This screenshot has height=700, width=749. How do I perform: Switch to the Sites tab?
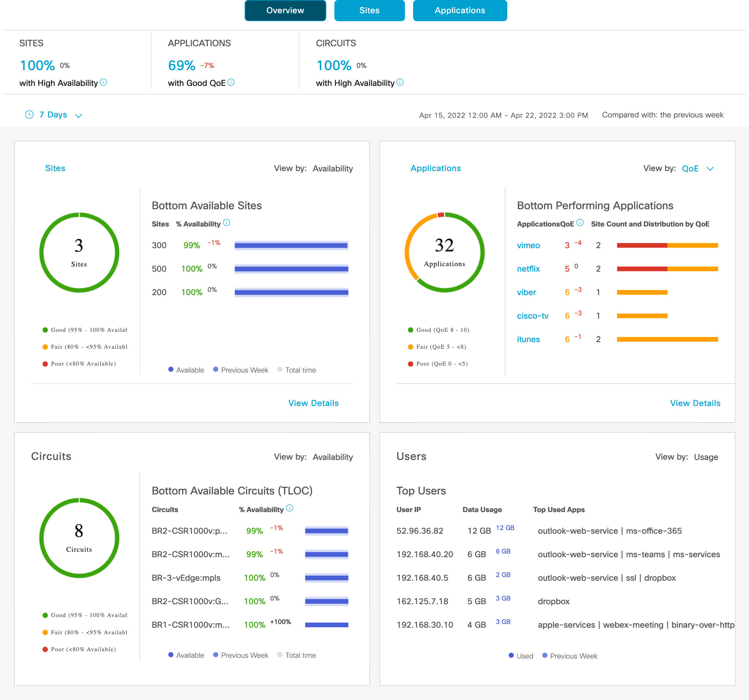[x=369, y=11]
